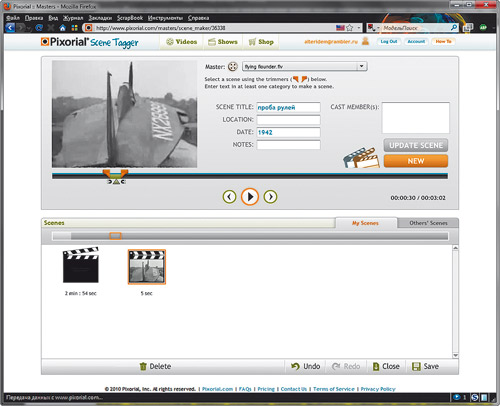Image resolution: width=500 pixels, height=406 pixels.
Task: Click the user profile icon near email
Action: pyautogui.click(x=365, y=41)
